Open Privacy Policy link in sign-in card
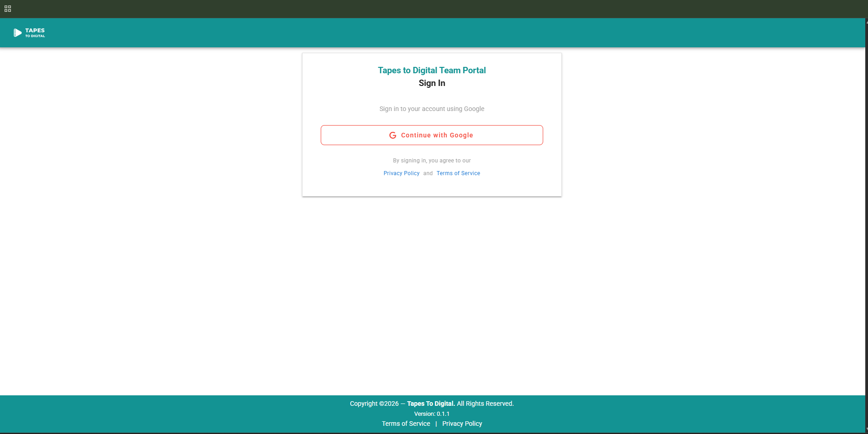This screenshot has height=434, width=868. (x=401, y=173)
